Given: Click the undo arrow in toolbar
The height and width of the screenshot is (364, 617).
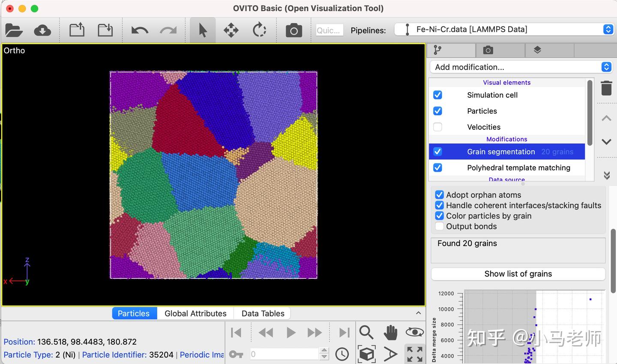Looking at the screenshot, I should (x=140, y=30).
